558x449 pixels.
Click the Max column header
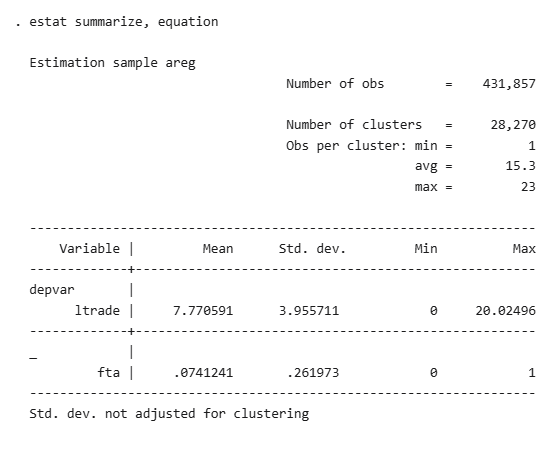click(x=524, y=248)
